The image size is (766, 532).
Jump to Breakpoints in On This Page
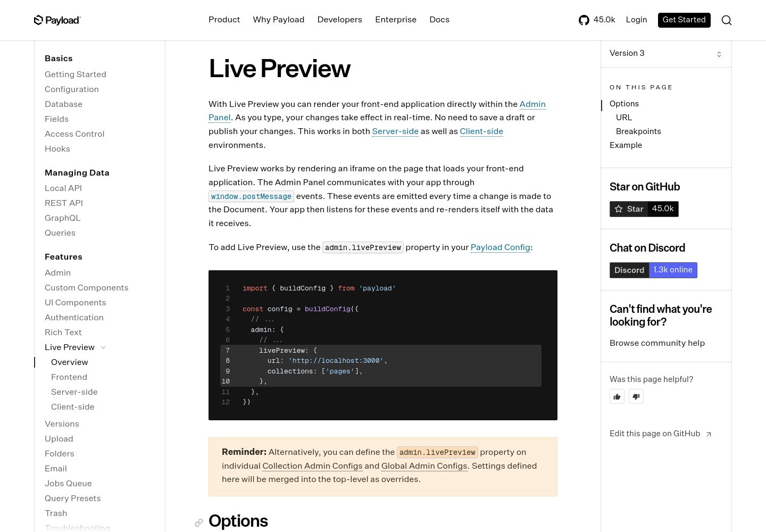point(638,131)
